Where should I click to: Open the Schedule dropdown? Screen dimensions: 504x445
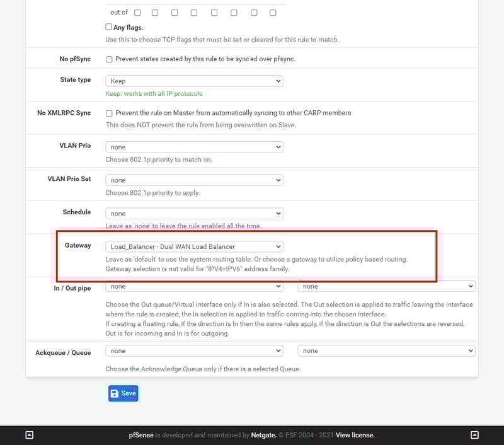click(194, 214)
